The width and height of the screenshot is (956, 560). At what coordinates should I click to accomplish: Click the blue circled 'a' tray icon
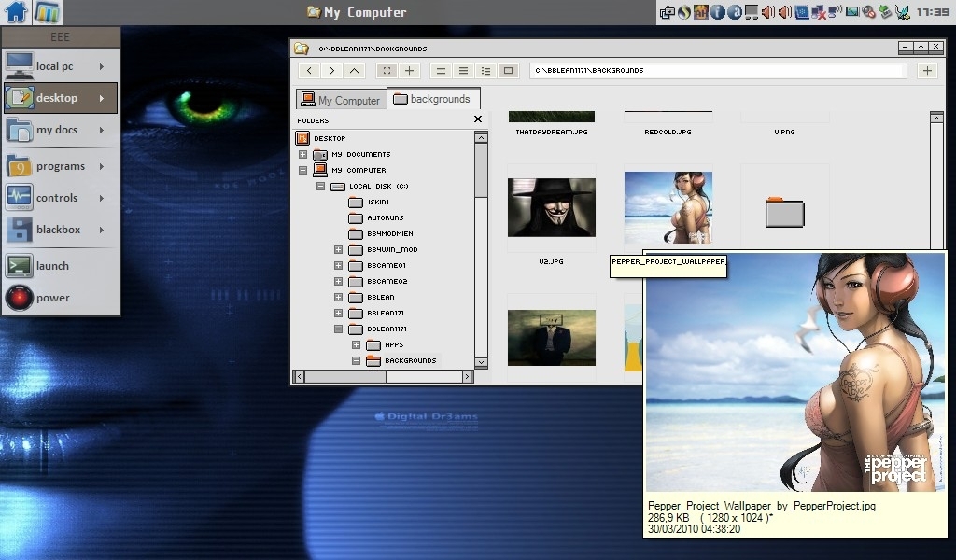(735, 11)
